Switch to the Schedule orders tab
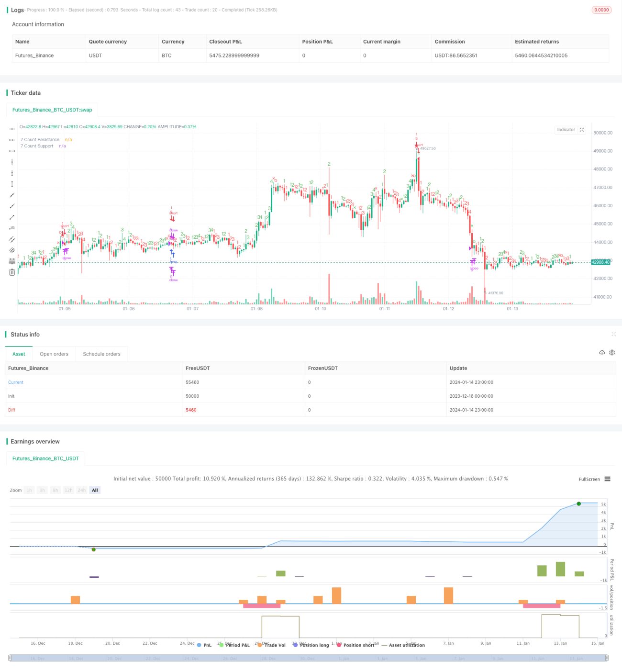622x672 pixels. tap(101, 354)
